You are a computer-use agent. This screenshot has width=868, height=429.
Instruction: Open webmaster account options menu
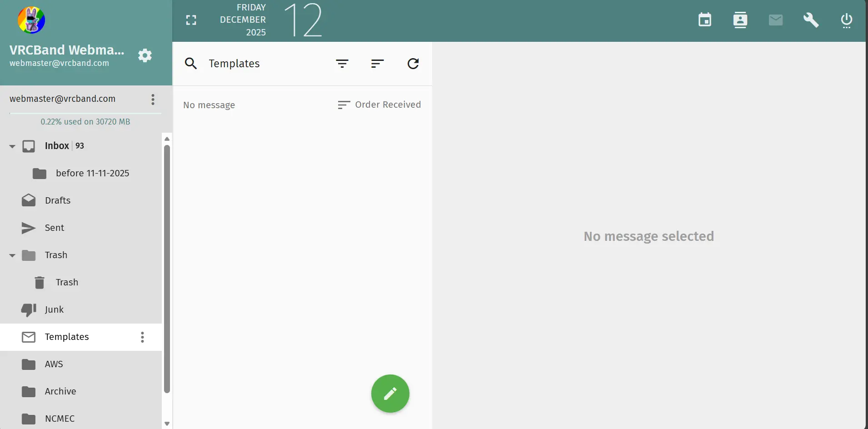[x=153, y=99]
